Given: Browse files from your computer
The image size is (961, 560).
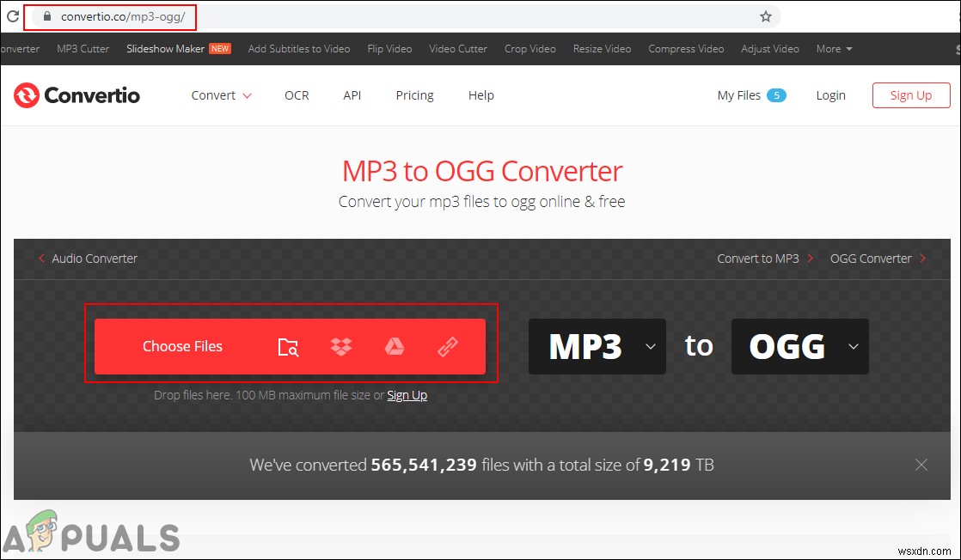Looking at the screenshot, I should click(288, 346).
